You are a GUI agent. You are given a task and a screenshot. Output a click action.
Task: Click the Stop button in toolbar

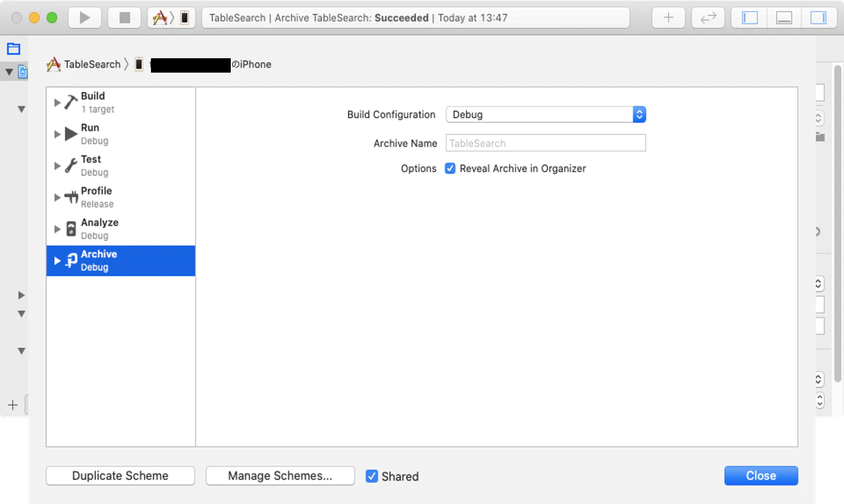coord(124,18)
